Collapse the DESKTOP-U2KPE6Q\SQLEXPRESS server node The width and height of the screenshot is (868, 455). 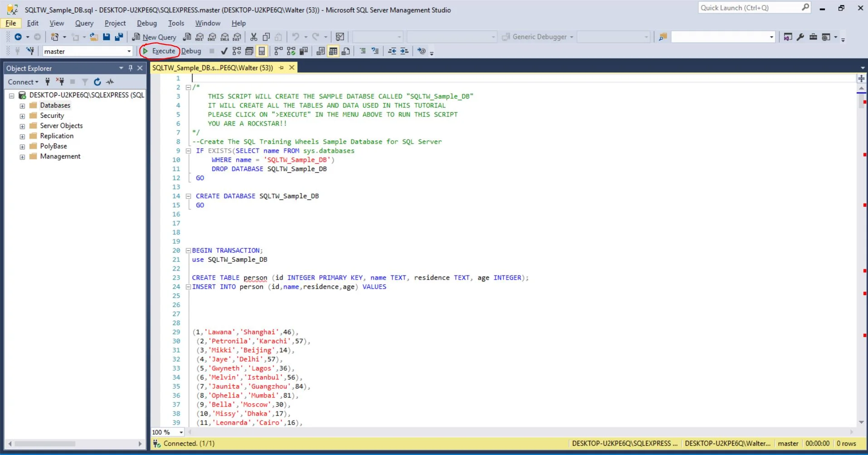12,96
